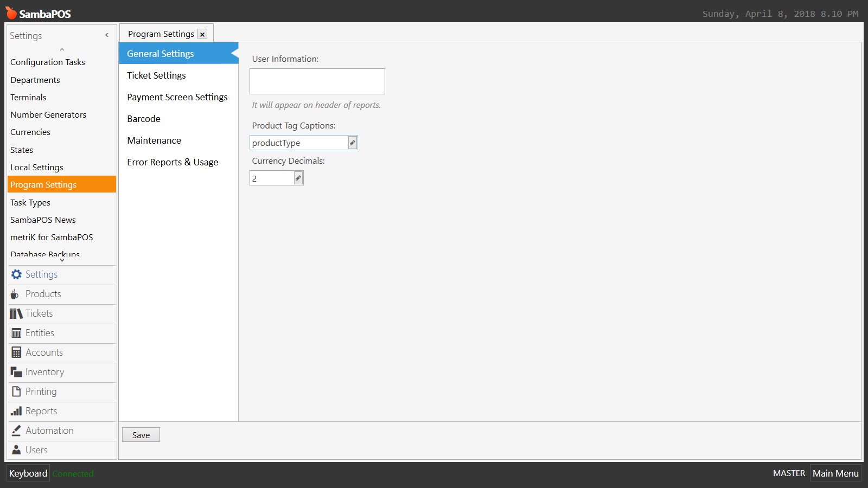Click the Products cup icon
Viewport: 868px width, 488px height.
coord(15,294)
